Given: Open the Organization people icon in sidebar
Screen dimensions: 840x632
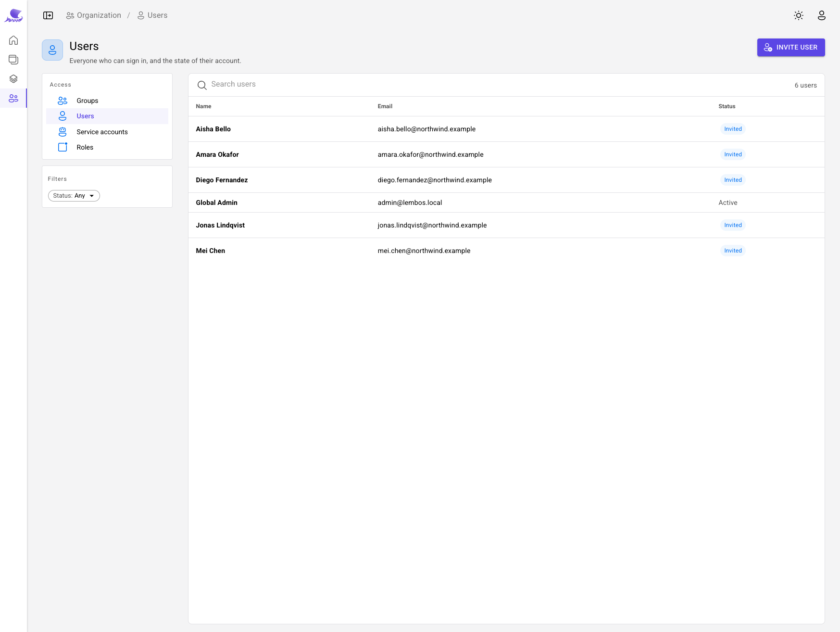Looking at the screenshot, I should pyautogui.click(x=13, y=98).
